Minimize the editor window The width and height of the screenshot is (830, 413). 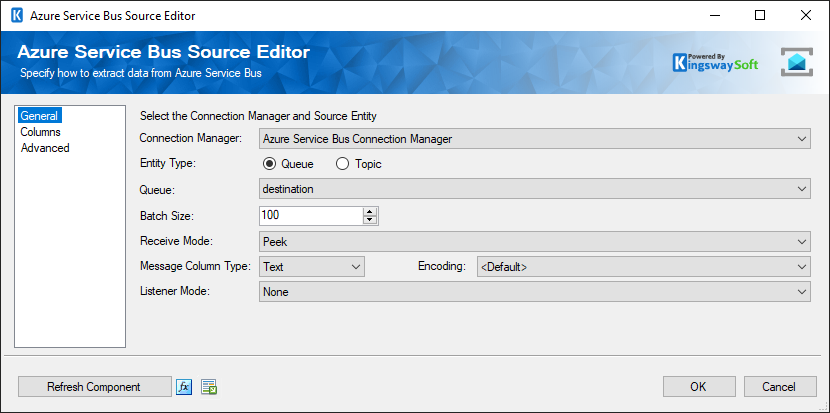(x=715, y=16)
